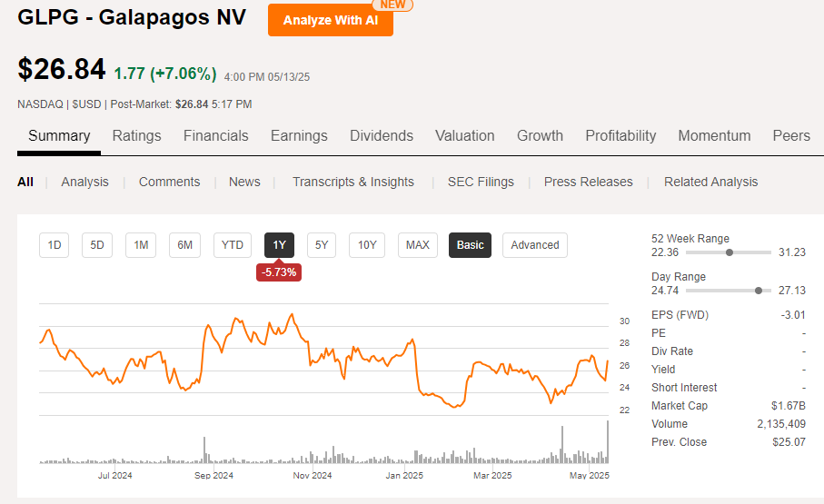Select the 1D chart range
The width and height of the screenshot is (824, 504).
point(55,245)
